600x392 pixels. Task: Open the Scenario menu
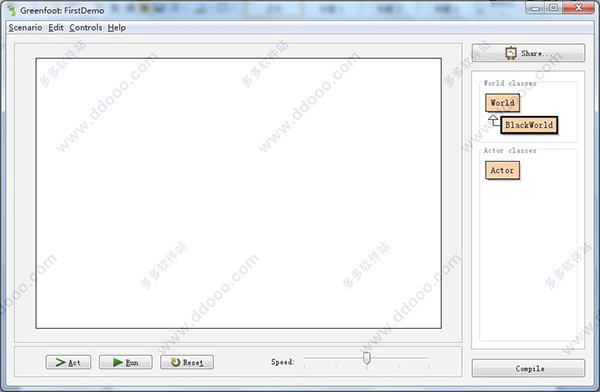25,28
